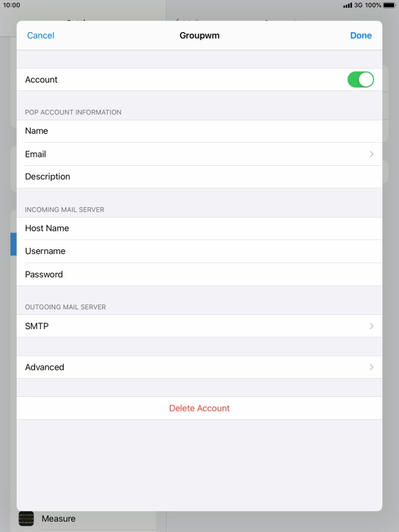Select the Host Name field
This screenshot has height=532, width=399.
coord(199,228)
